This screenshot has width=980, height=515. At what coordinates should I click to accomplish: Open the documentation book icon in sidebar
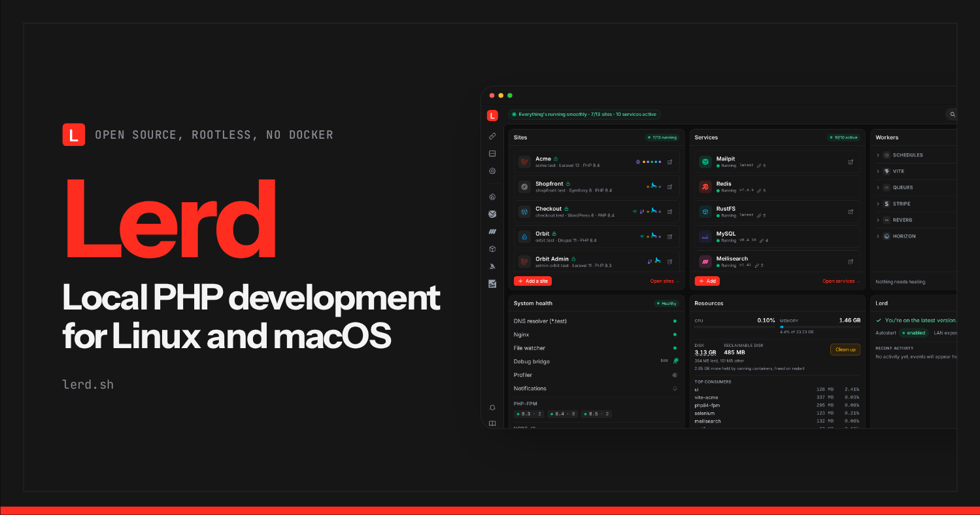point(492,423)
